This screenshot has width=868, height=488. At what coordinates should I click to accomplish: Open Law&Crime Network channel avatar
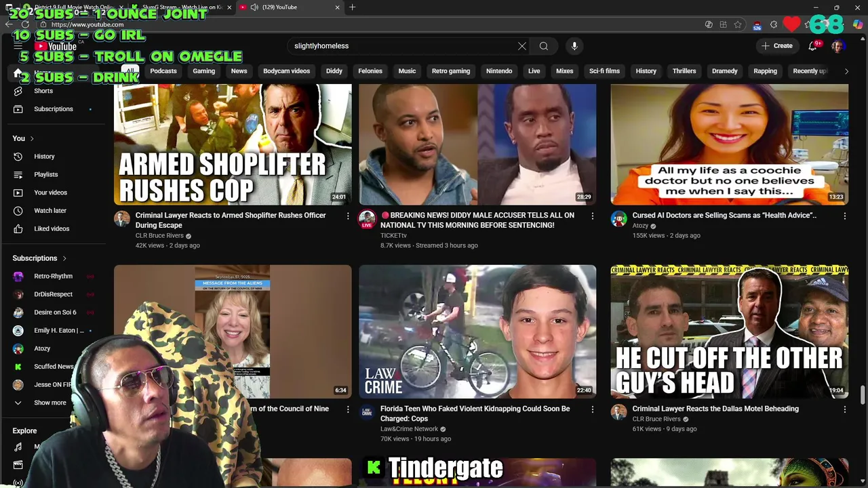(x=367, y=412)
